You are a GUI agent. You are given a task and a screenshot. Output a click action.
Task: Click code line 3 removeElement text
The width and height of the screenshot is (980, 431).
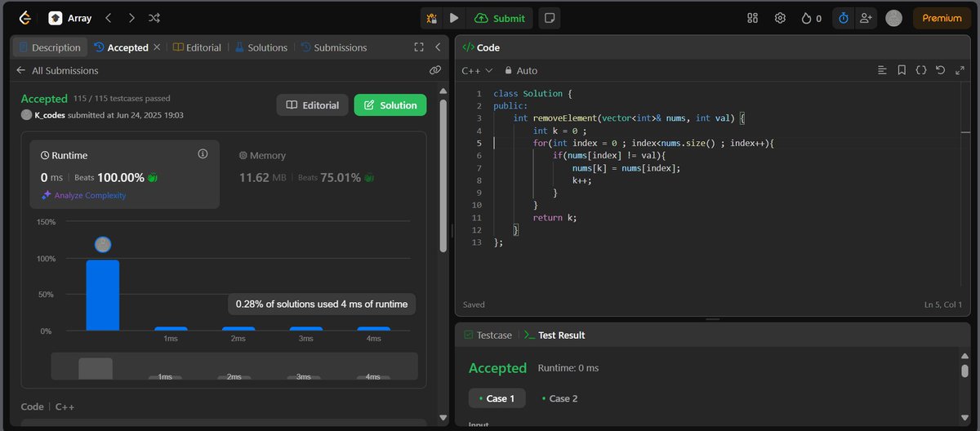565,118
